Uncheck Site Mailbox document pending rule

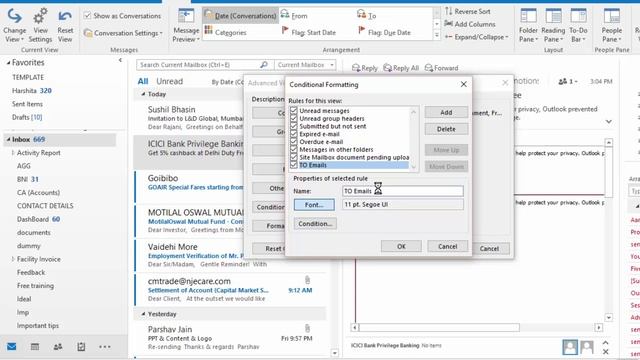click(293, 157)
